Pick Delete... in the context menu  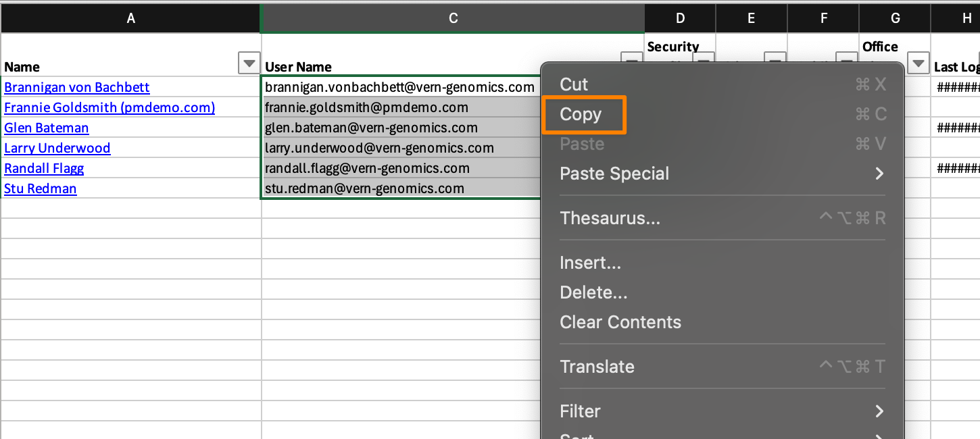(593, 292)
